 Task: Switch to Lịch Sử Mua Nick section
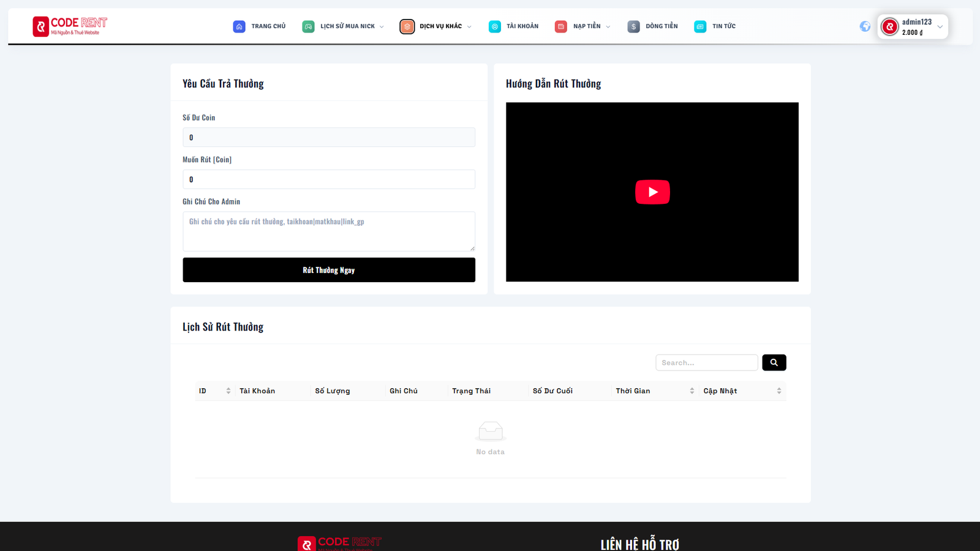coord(346,26)
